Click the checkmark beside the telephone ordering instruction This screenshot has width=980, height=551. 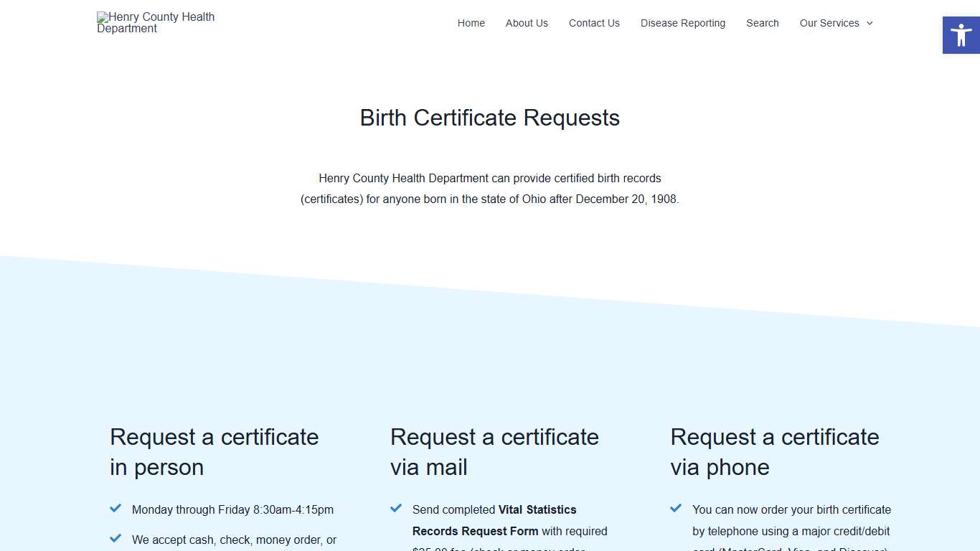click(675, 508)
